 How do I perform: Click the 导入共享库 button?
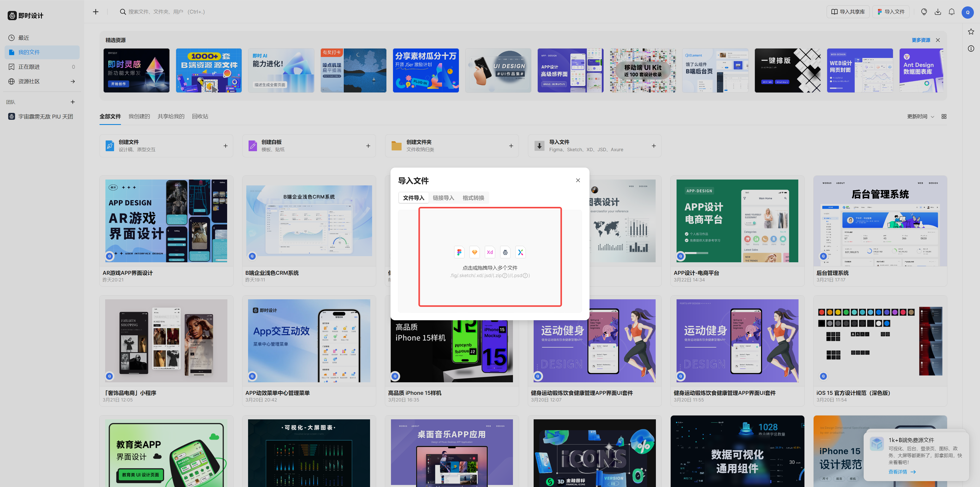(848, 12)
